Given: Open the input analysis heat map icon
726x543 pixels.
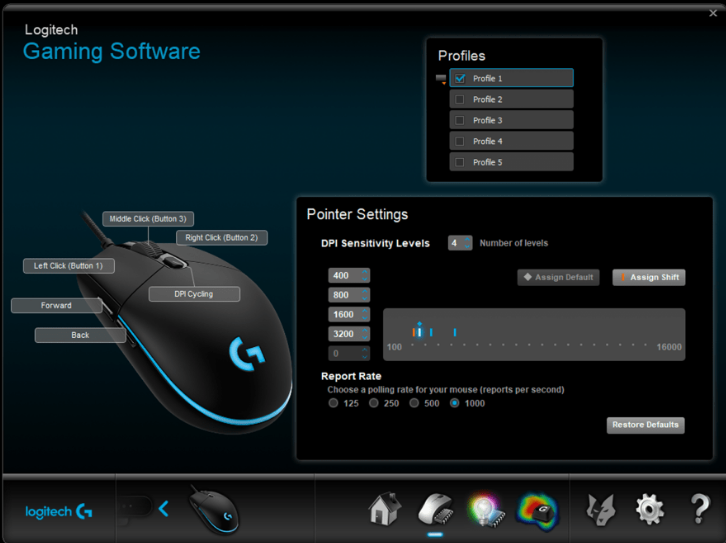Looking at the screenshot, I should click(538, 511).
